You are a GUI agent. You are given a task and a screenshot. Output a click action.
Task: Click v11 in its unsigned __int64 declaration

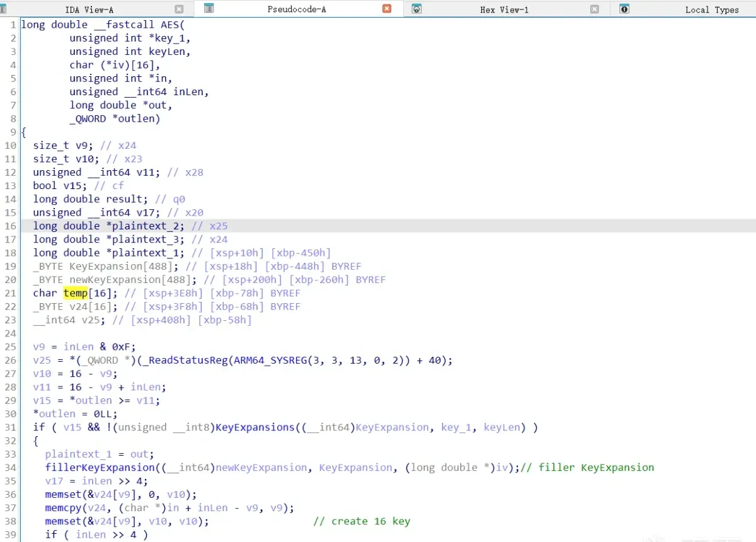click(x=146, y=172)
